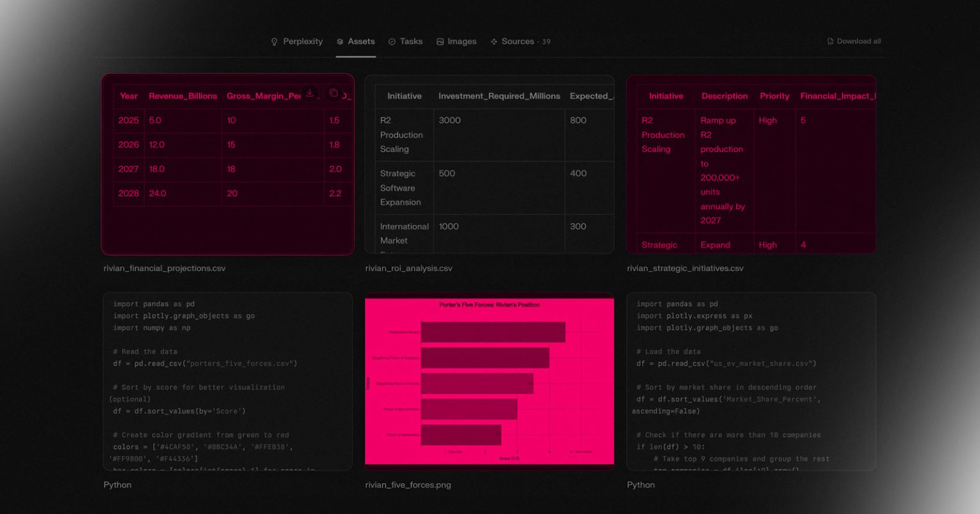The width and height of the screenshot is (980, 514).
Task: Open the porters_five_forces Python code card
Action: [228, 381]
